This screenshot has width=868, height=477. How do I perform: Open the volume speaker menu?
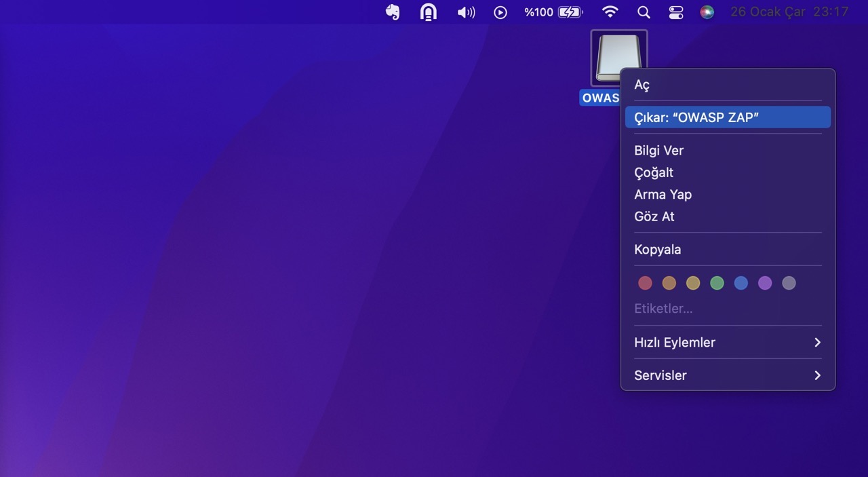point(466,12)
